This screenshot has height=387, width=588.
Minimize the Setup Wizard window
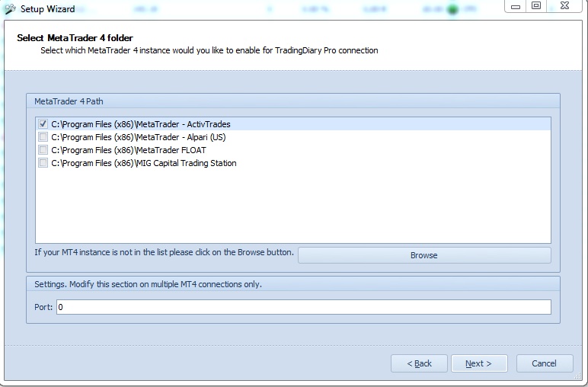click(516, 6)
